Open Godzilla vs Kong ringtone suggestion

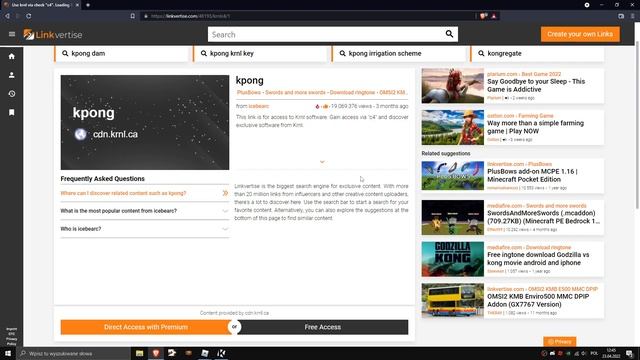pyautogui.click(x=538, y=258)
